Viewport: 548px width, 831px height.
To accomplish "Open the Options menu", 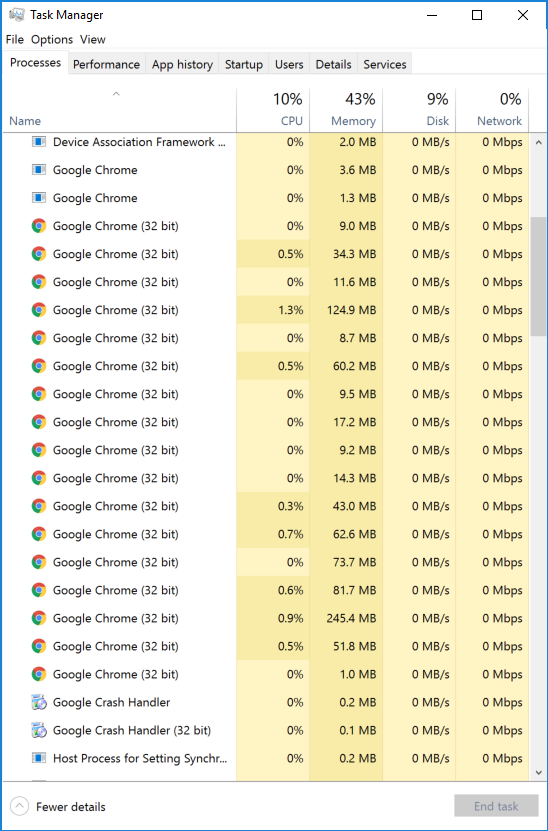I will point(51,39).
